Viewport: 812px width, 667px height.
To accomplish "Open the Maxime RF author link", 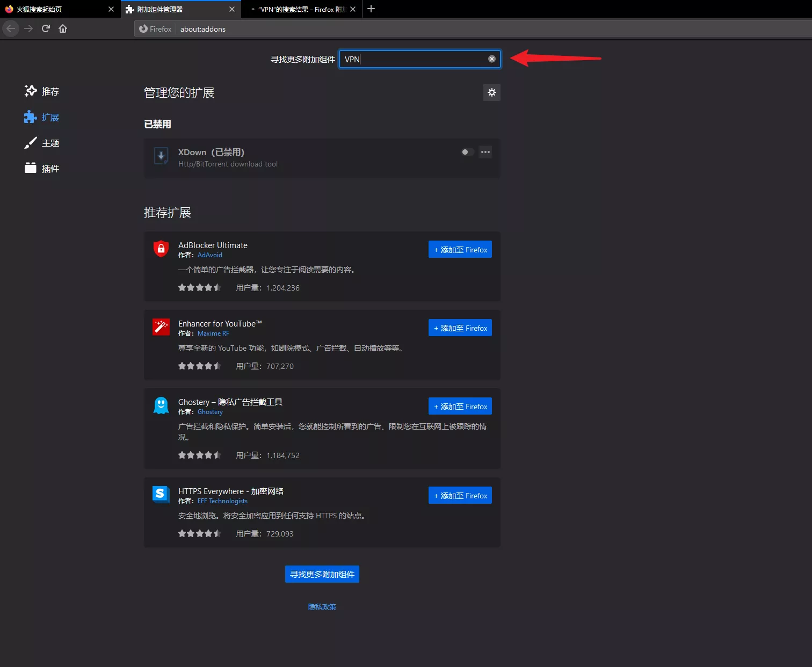I will click(213, 334).
